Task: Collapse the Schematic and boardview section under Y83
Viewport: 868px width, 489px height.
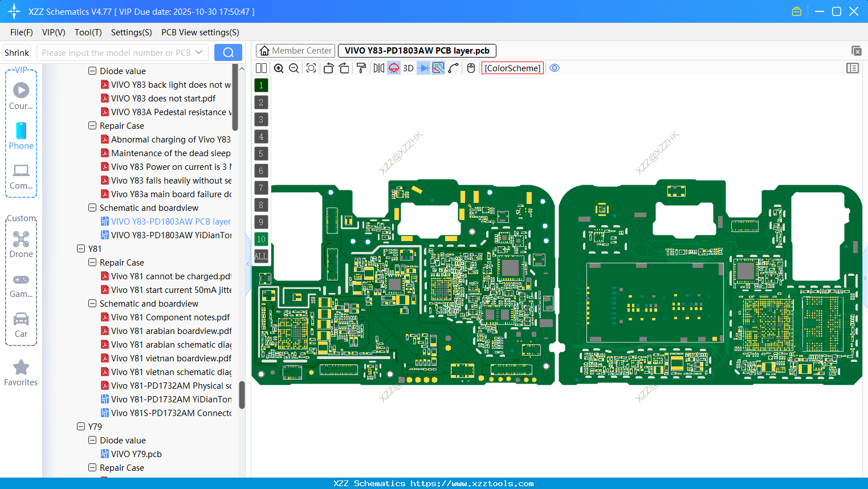Action: 92,207
